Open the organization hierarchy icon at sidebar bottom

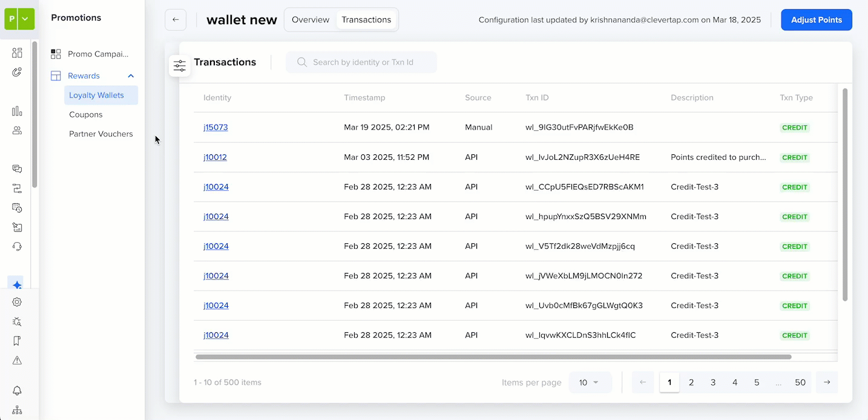[x=17, y=410]
